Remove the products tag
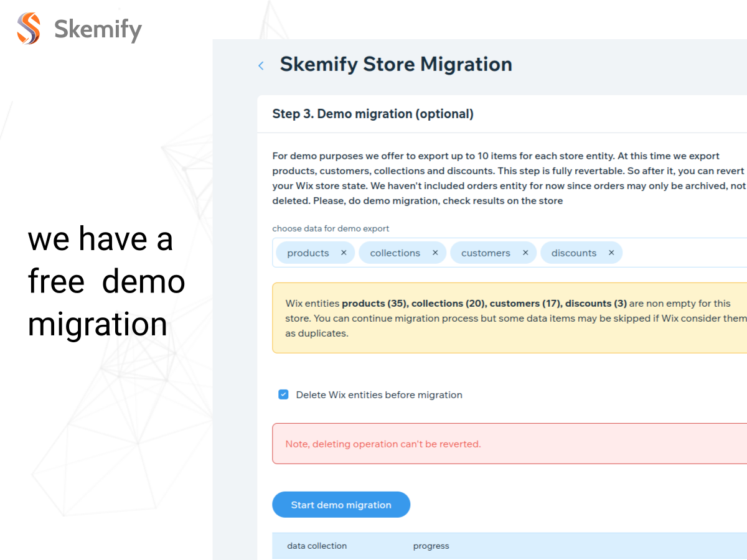The image size is (747, 560). [344, 253]
